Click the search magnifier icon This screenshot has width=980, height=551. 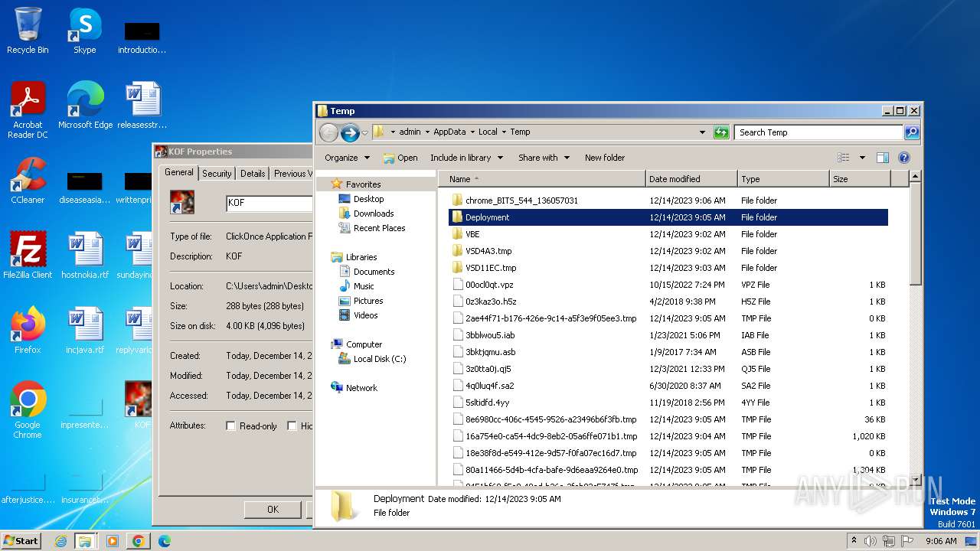click(x=911, y=132)
